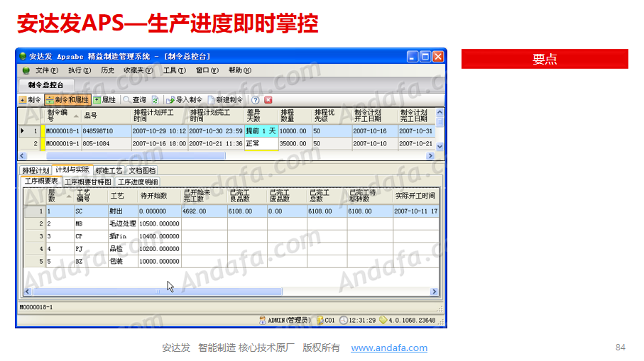
Task: Select the 毛边处理 process row
Action: click(x=231, y=223)
